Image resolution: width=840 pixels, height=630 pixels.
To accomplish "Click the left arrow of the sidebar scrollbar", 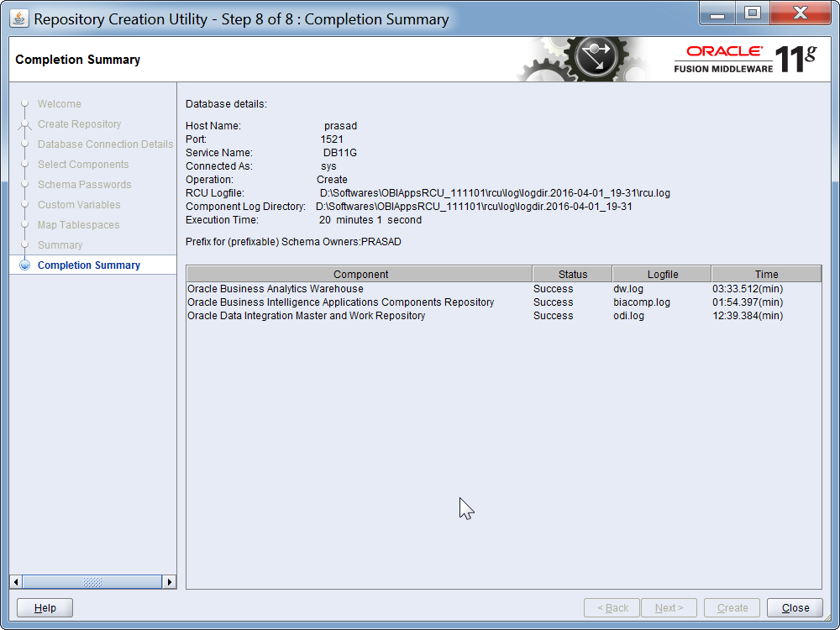I will (16, 582).
